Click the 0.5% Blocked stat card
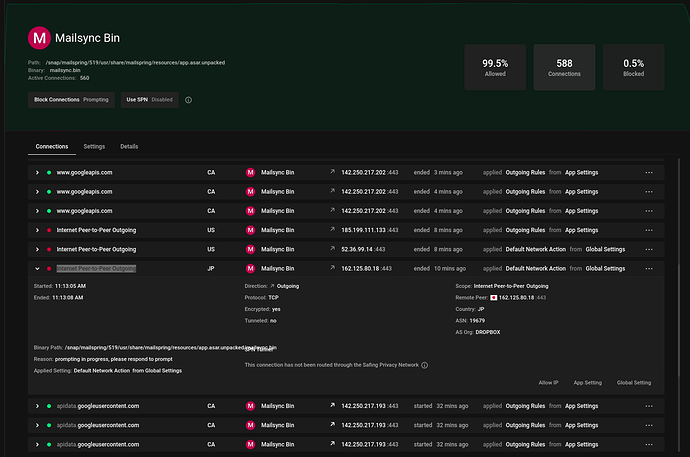The image size is (690, 457). click(x=634, y=67)
